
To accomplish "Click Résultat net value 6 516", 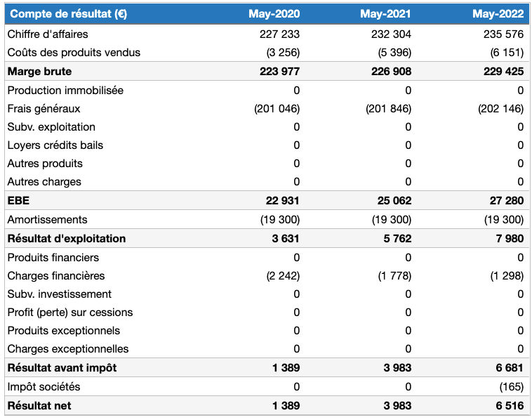I will click(x=510, y=405).
